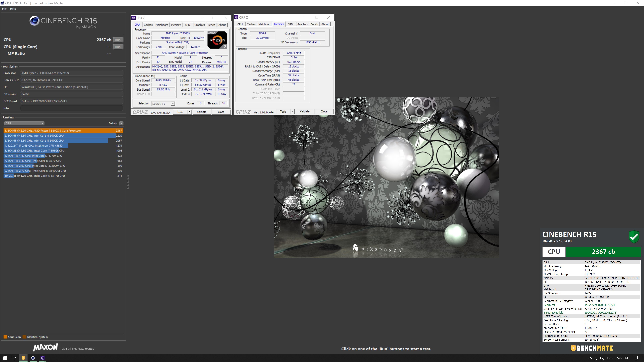Open the Tools arrow in CPU-Z Memory window
Screen dimensions: 644x362
292,111
